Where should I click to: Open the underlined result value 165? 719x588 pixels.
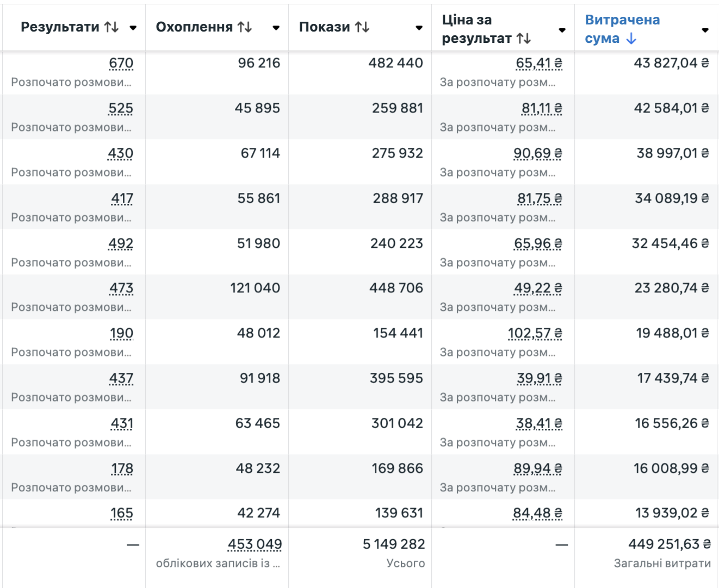pyautogui.click(x=122, y=514)
